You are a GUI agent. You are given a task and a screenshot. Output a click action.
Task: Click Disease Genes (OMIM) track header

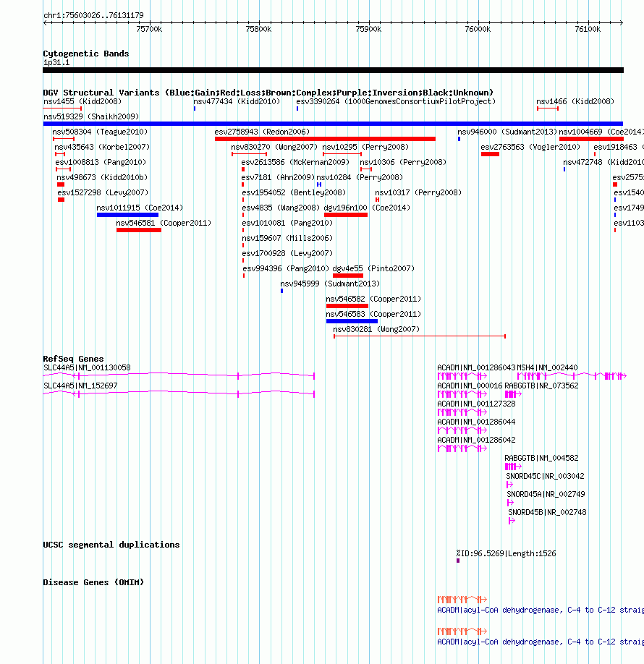pos(93,583)
